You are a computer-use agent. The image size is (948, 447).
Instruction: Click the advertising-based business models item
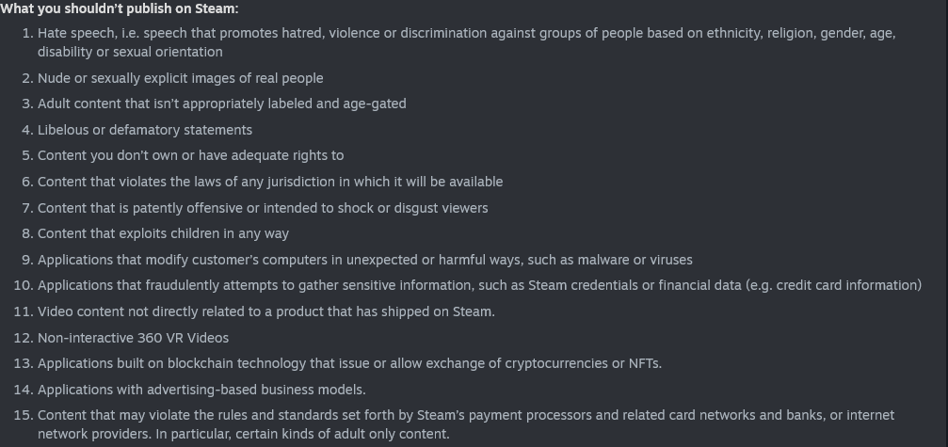pyautogui.click(x=201, y=390)
